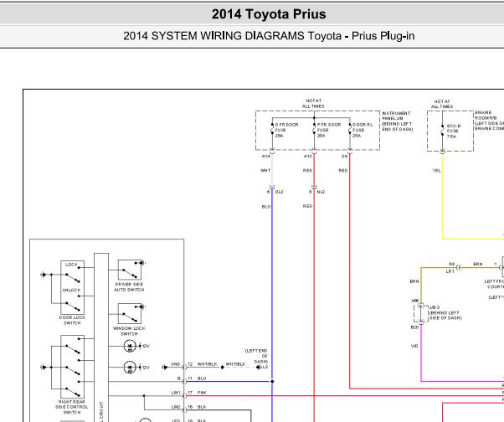Click the "LIN2" terminal label
Viewport: 504px width, 422px height.
tap(176, 407)
